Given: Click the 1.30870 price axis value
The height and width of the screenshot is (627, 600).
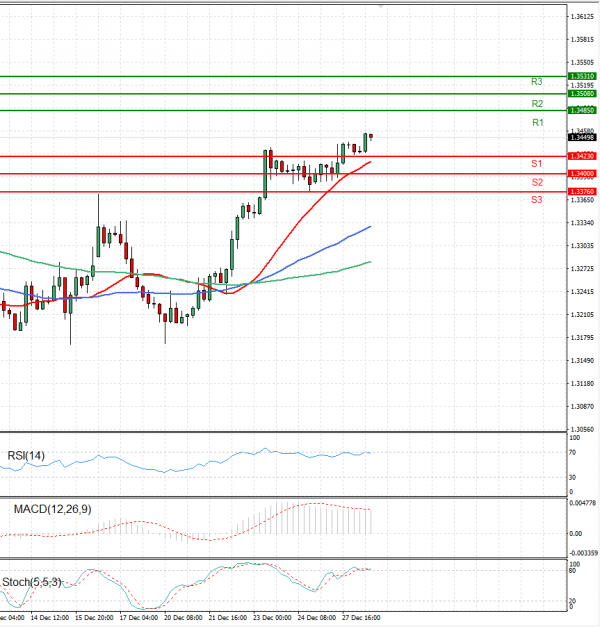Looking at the screenshot, I should click(582, 406).
